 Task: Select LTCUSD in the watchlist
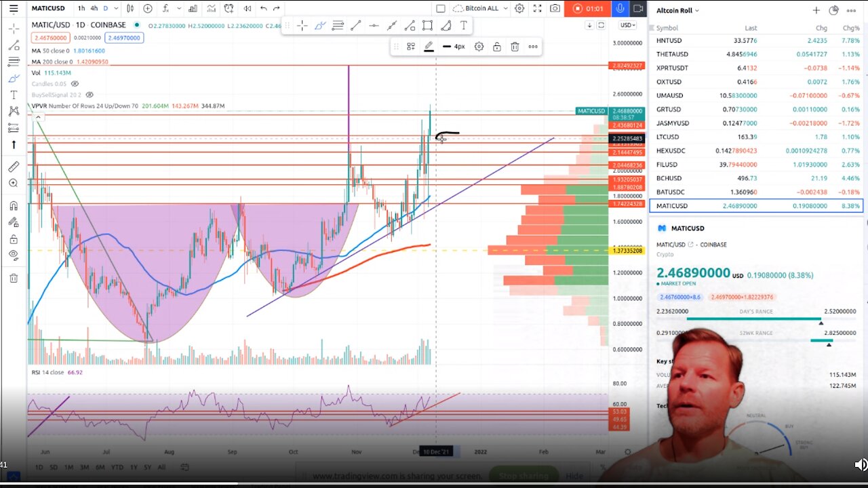[756, 137]
